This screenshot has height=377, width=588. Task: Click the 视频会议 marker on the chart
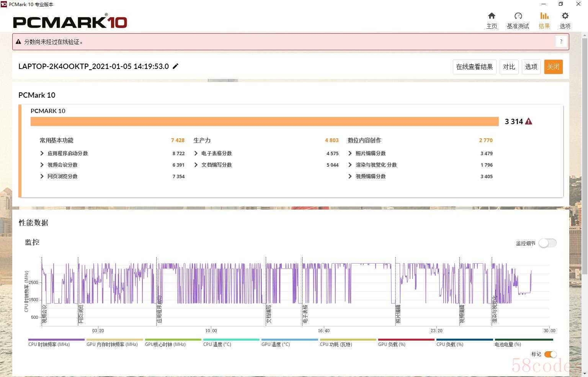point(45,314)
